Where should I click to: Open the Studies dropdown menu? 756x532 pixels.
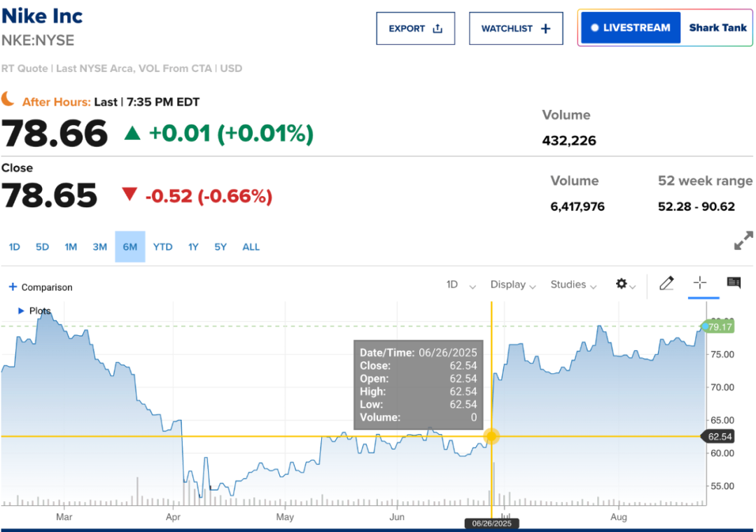pos(573,285)
